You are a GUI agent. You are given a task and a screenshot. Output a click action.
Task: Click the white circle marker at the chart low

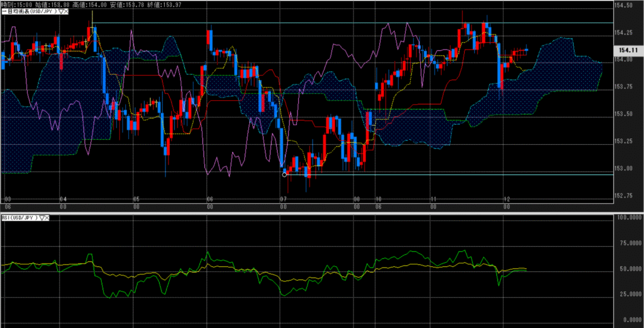click(x=285, y=174)
